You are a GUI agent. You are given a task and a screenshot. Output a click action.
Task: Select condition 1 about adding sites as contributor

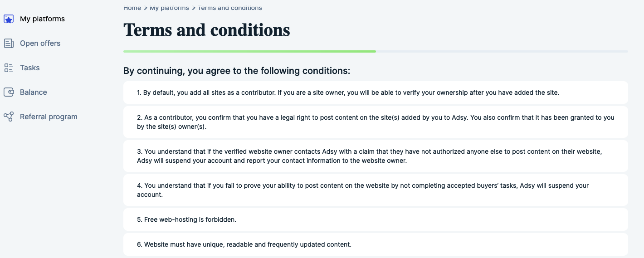coord(376,92)
